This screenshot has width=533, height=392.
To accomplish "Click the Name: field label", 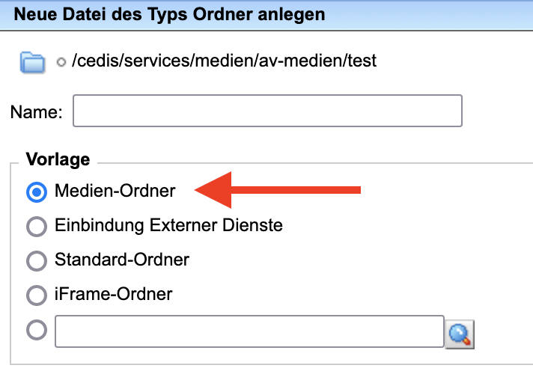I will tap(37, 111).
